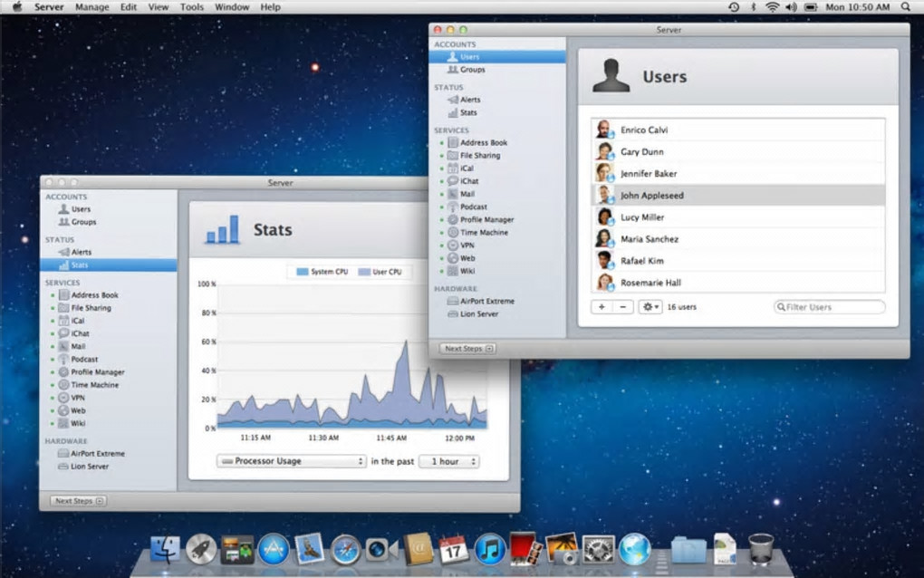The image size is (924, 578).
Task: Select user Enrico Calvi
Action: (737, 130)
